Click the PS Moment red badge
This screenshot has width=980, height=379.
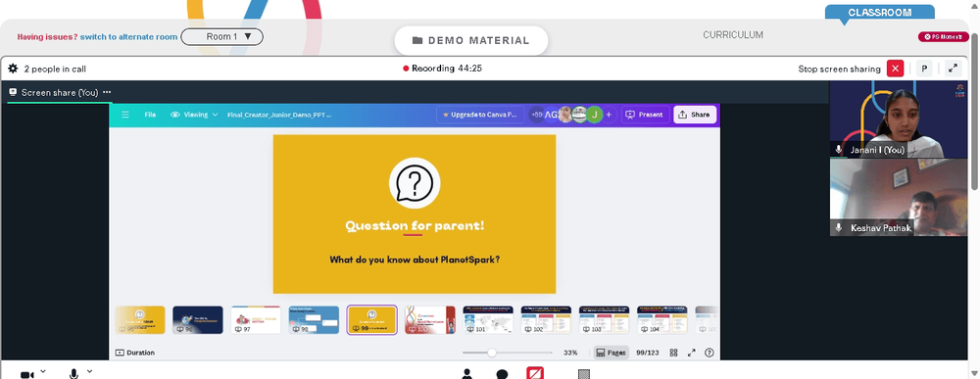point(943,37)
